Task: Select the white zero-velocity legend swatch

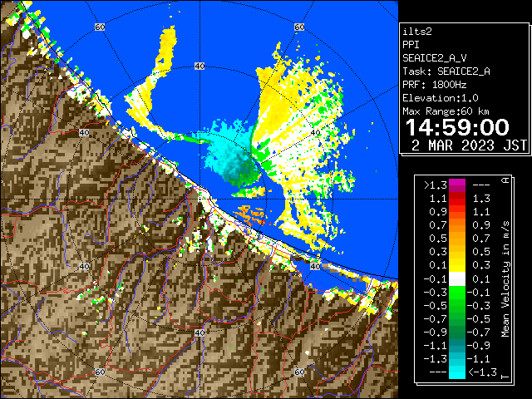Action: point(457,279)
